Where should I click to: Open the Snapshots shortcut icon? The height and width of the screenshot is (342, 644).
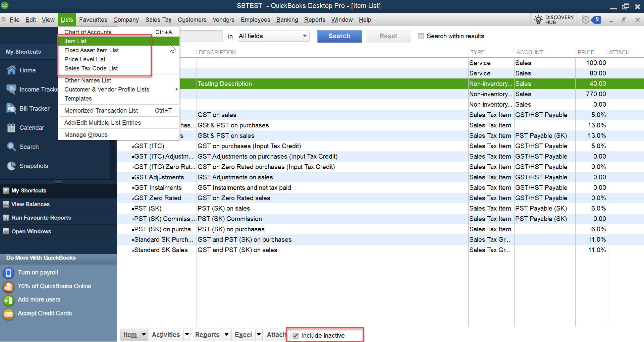point(11,166)
